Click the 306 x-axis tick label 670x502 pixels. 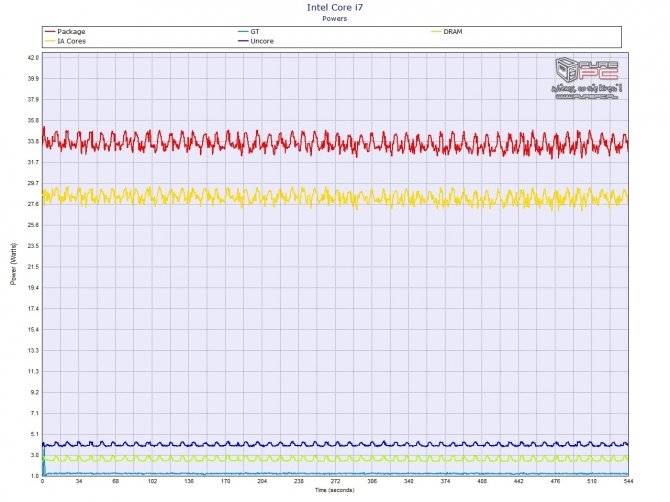(x=372, y=481)
